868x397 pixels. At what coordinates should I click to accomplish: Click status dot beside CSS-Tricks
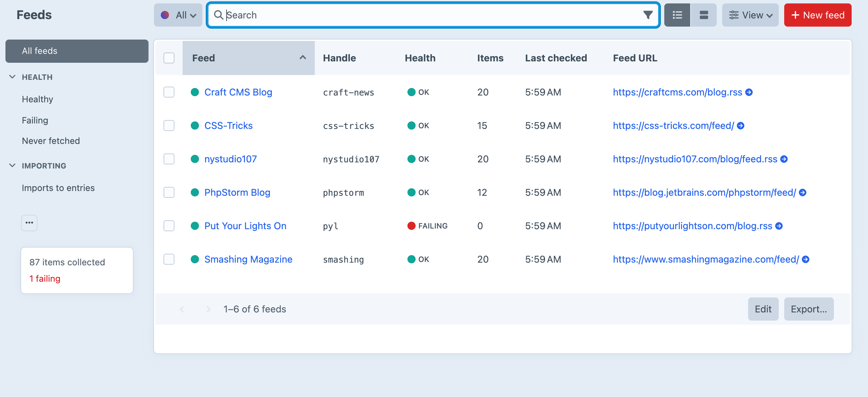(x=195, y=126)
